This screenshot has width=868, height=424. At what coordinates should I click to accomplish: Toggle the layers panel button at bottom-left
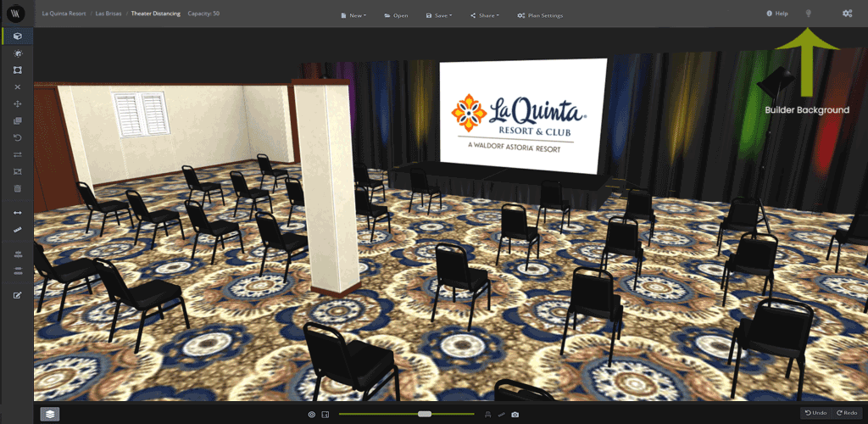pos(50,414)
